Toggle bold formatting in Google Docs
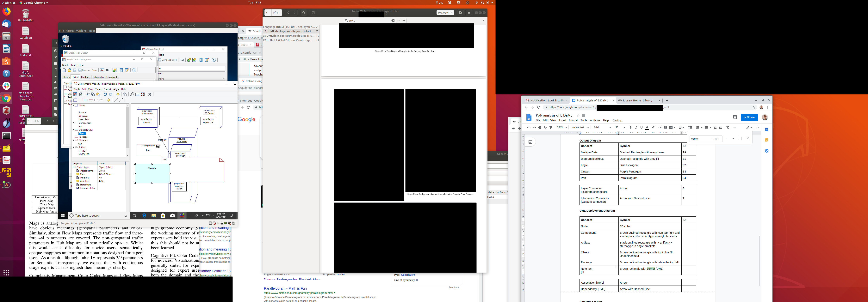 (630, 127)
